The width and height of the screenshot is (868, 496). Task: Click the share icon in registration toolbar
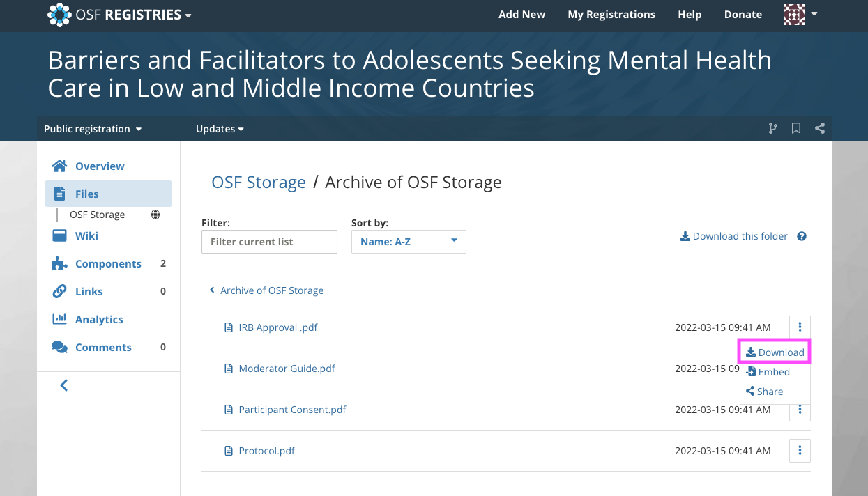(x=820, y=128)
